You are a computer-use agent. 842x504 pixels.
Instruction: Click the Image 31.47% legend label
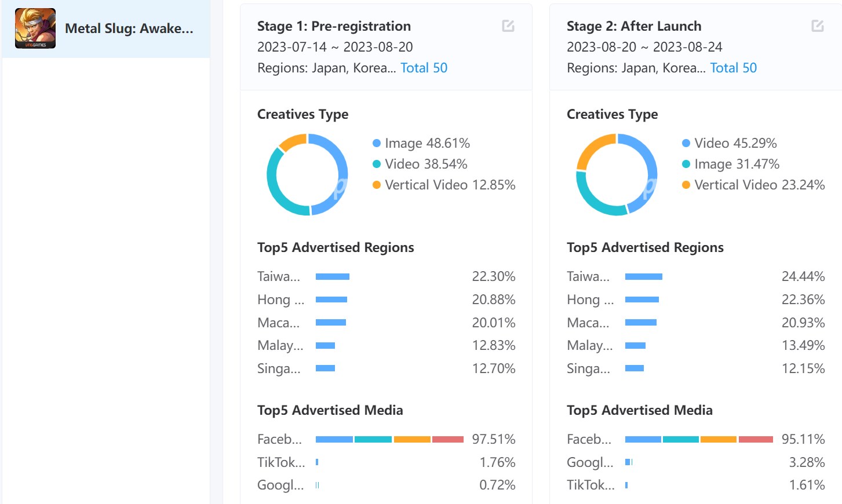737,164
